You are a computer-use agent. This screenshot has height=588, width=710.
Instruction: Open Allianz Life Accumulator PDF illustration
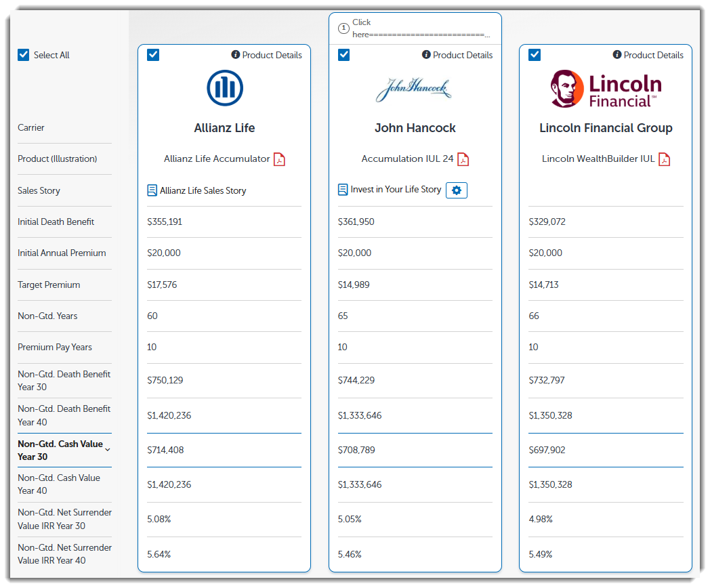point(279,159)
